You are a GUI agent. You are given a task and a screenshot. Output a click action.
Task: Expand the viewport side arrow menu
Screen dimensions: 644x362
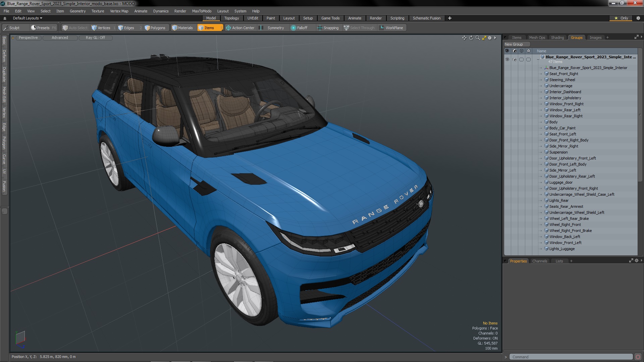click(x=495, y=38)
